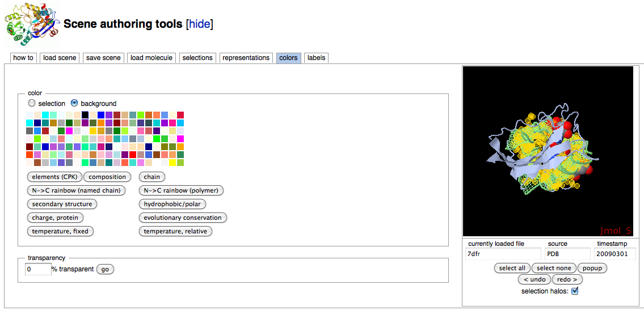Open the save scene tab
Viewport: 644px width, 315px height.
tap(103, 58)
